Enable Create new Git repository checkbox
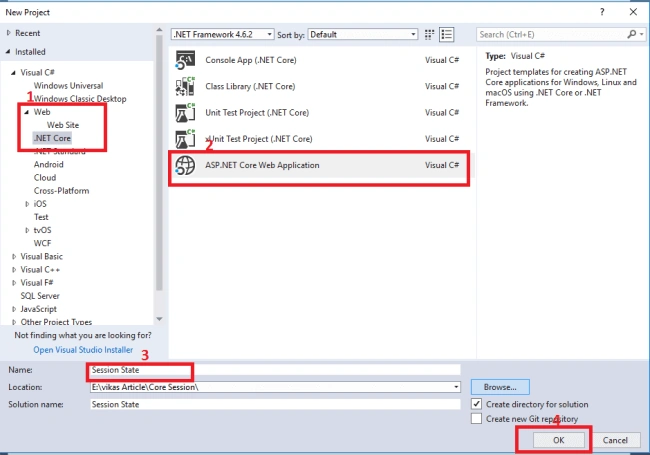The height and width of the screenshot is (455, 650). tap(476, 419)
